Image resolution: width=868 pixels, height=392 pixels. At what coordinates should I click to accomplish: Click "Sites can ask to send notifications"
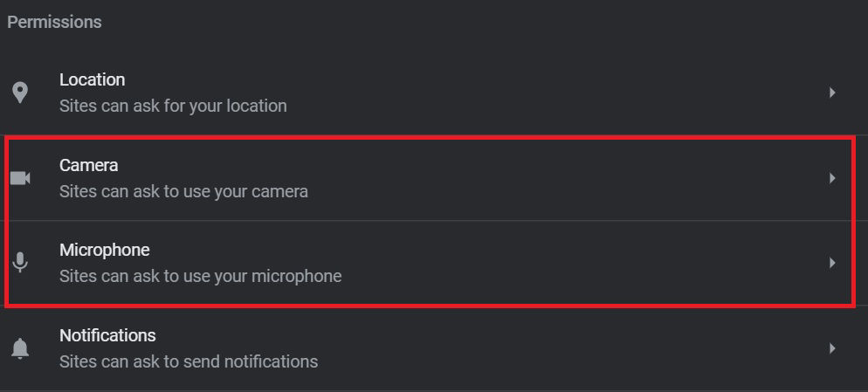pyautogui.click(x=189, y=361)
